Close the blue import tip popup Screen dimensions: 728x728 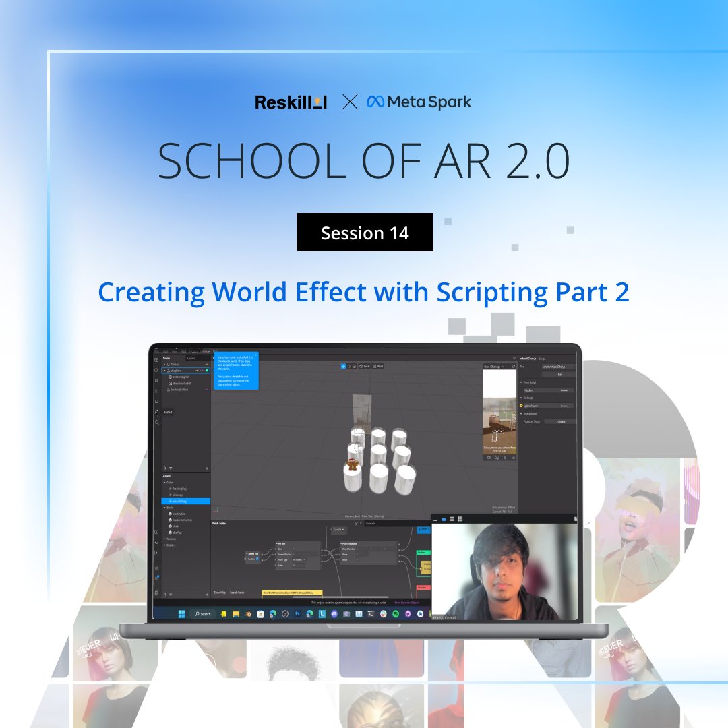coord(256,355)
